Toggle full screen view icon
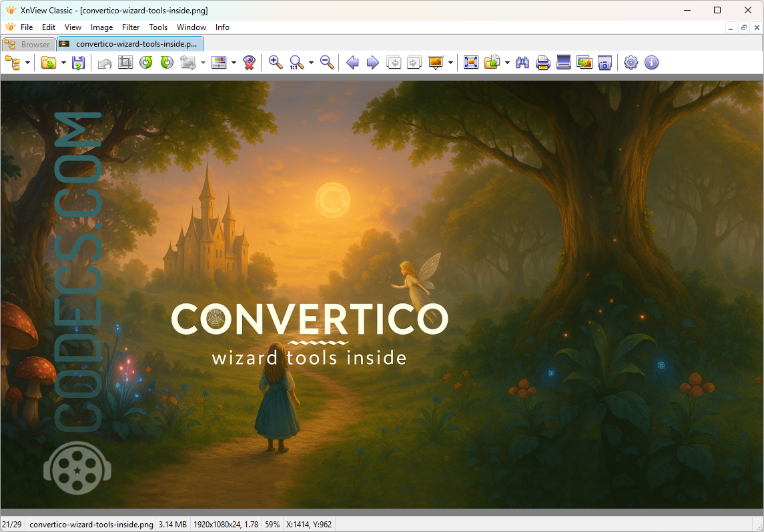The width and height of the screenshot is (764, 532). click(471, 63)
